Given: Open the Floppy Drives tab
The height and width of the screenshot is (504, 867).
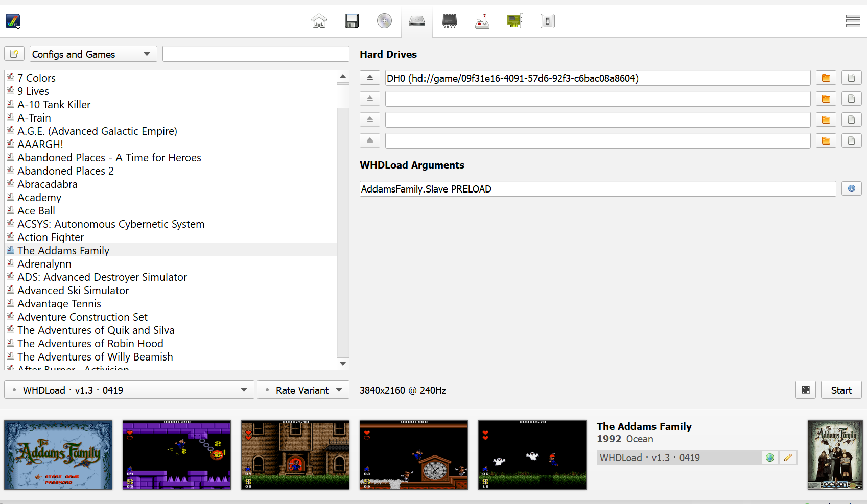Looking at the screenshot, I should [352, 21].
